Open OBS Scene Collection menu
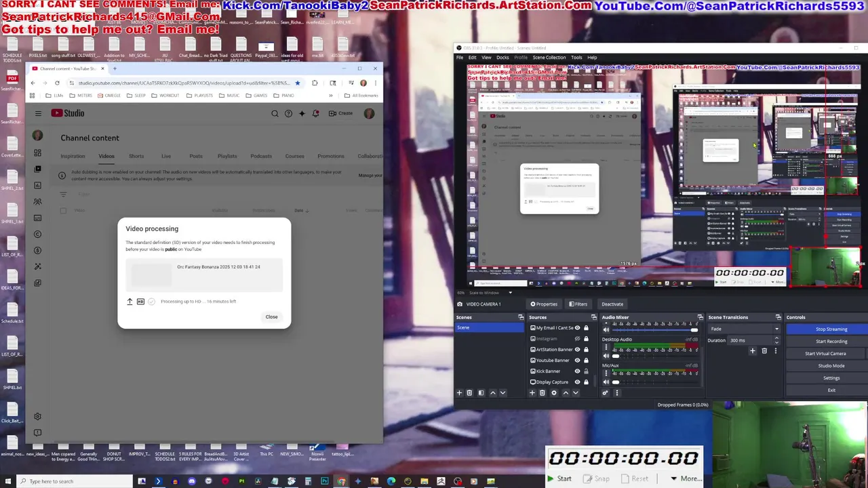868x488 pixels. [x=549, y=58]
